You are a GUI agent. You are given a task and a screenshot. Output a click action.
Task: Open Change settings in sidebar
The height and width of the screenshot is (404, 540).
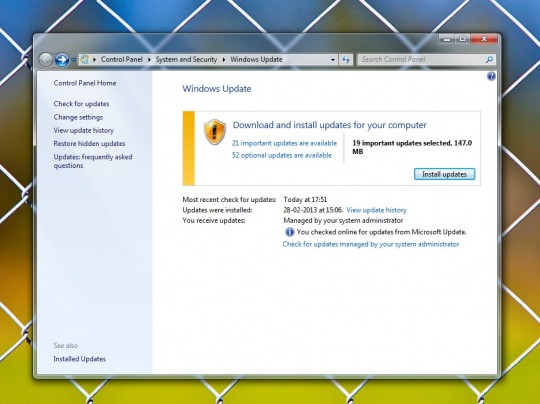78,117
